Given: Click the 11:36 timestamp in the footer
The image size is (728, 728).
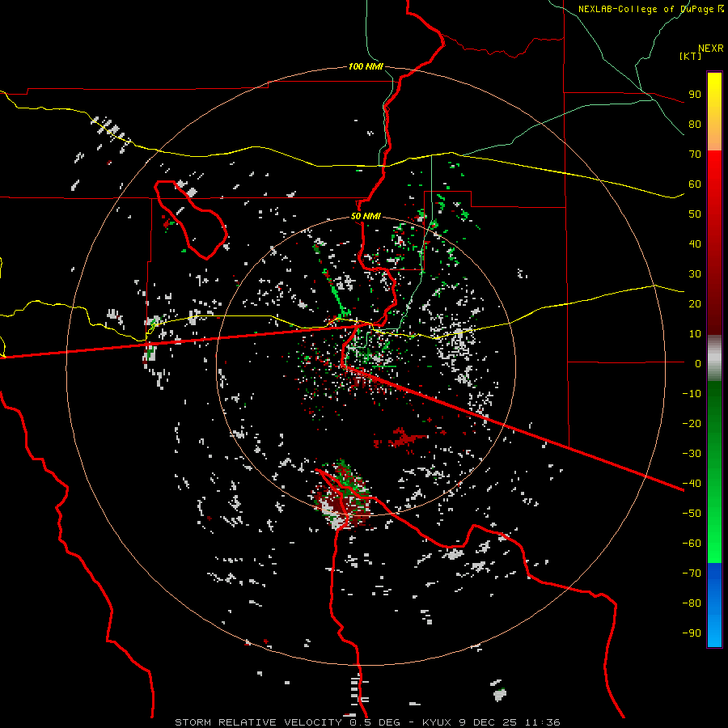Looking at the screenshot, I should (x=543, y=722).
